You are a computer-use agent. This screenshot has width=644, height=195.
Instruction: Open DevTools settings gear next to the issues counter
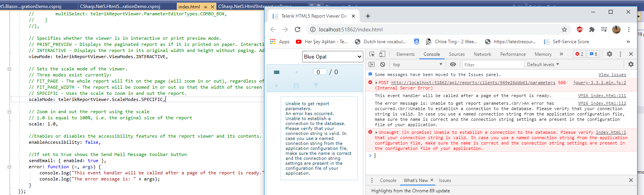click(x=610, y=54)
